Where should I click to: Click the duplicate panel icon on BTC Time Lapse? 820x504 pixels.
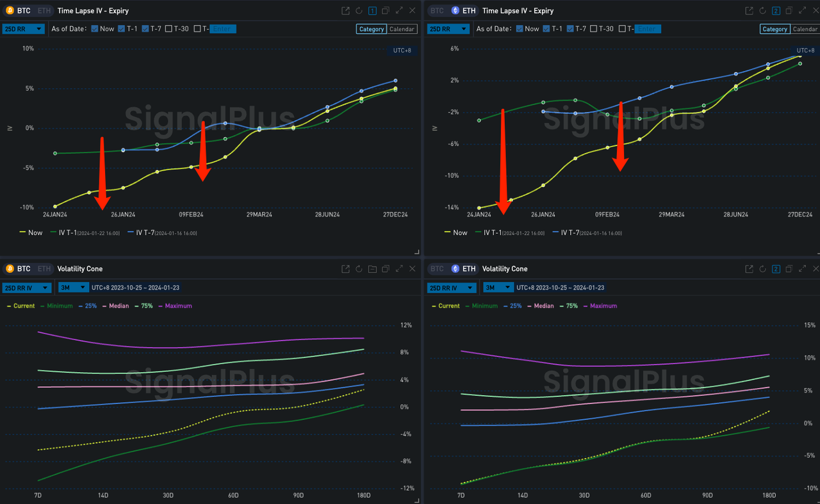coord(386,11)
